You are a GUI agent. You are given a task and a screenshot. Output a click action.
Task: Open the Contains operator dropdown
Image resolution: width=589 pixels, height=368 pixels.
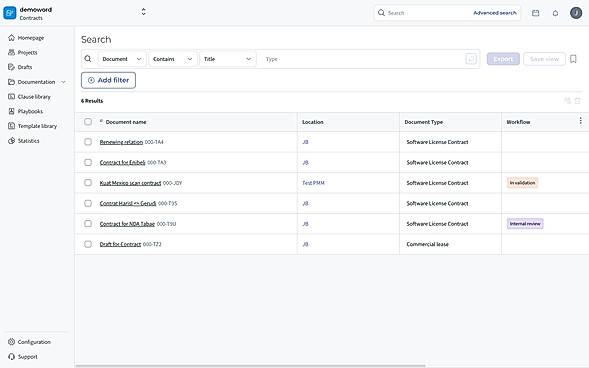(x=172, y=59)
